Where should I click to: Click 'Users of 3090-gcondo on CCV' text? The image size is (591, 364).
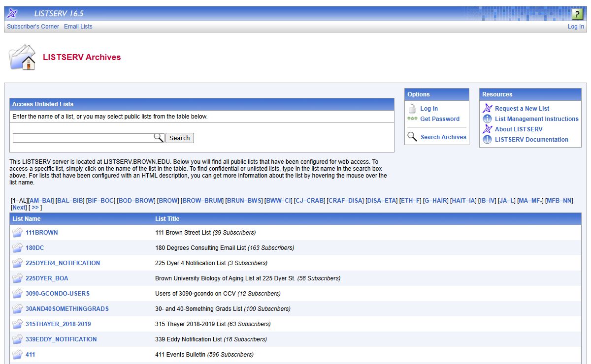[x=196, y=294]
